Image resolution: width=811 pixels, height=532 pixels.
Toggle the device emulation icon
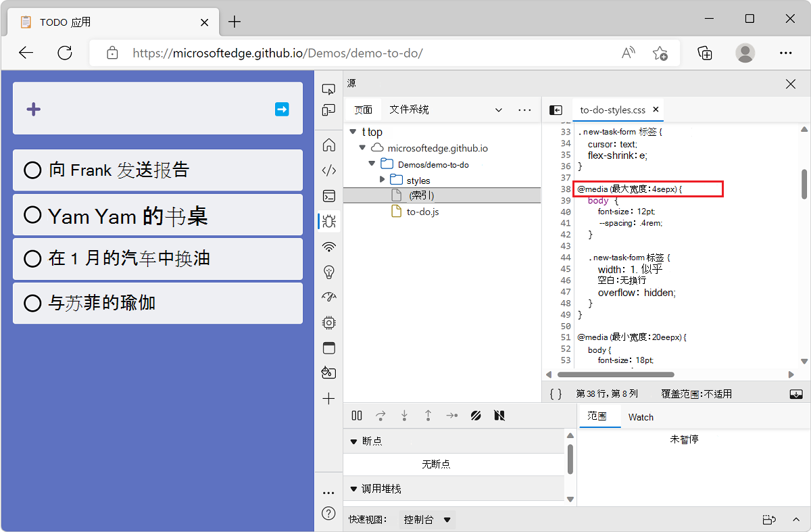328,110
